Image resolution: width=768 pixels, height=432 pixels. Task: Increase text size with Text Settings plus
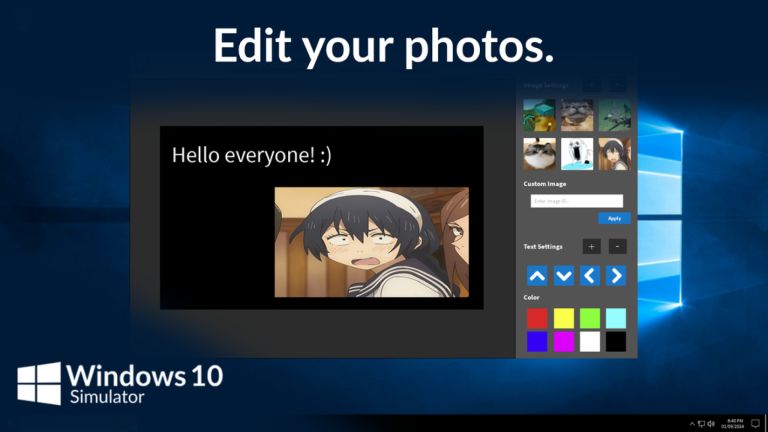click(591, 246)
